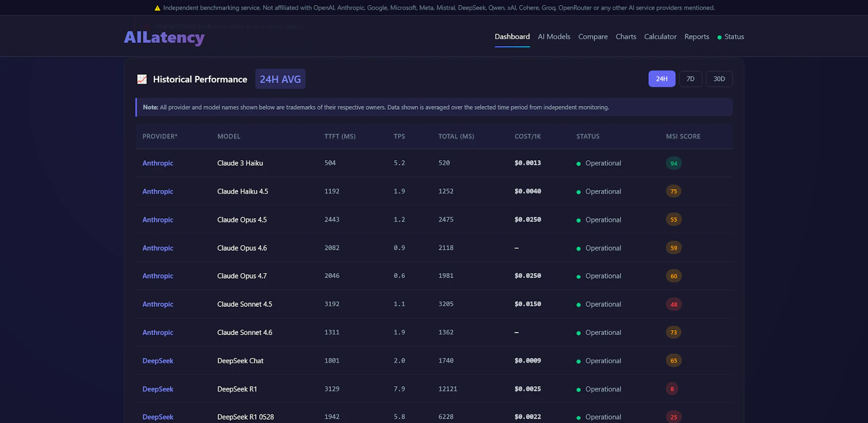Viewport: 868px width, 423px height.
Task: Click MSI score badge 65
Action: point(674,361)
